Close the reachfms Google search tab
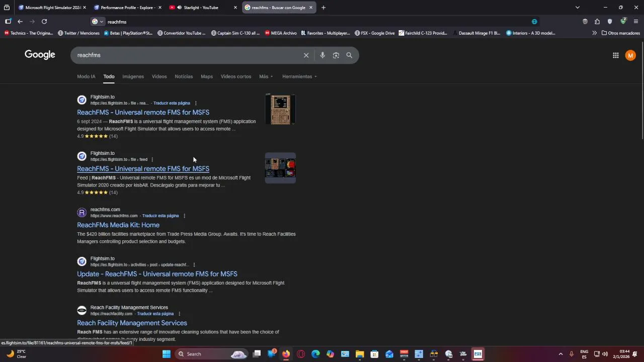 pos(311,8)
